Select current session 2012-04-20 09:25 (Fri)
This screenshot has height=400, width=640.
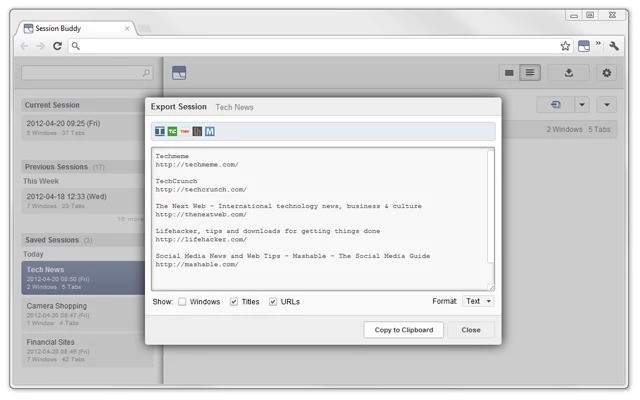83,127
